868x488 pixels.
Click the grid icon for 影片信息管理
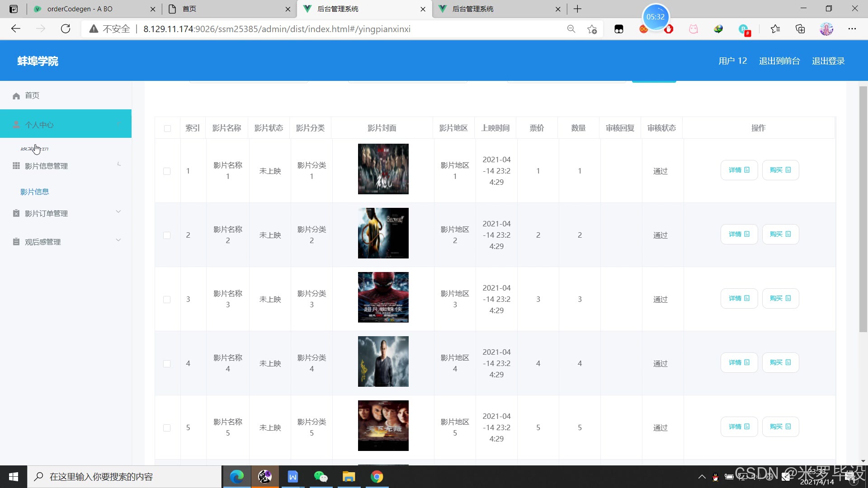tap(16, 166)
